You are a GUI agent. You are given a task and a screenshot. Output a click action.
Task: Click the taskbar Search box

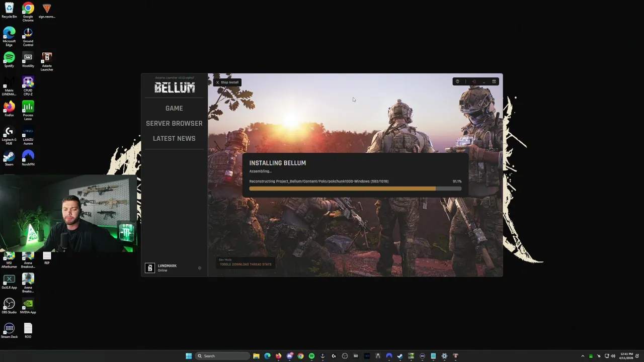(222, 356)
